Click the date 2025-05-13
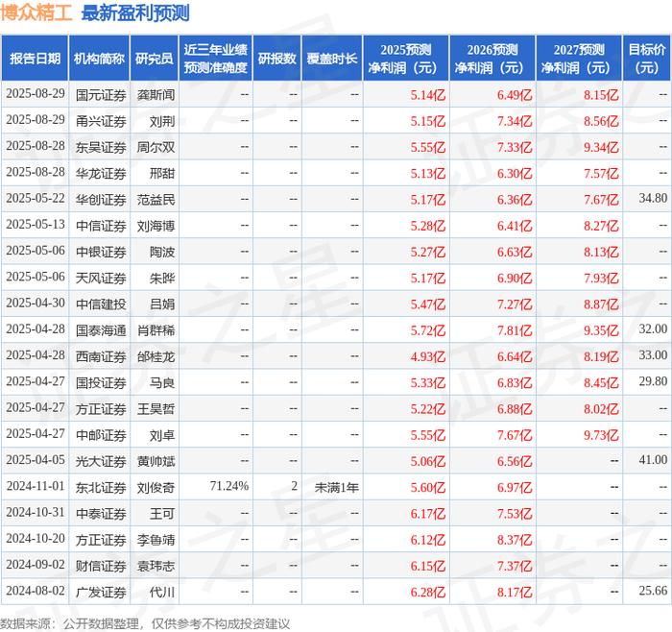 pyautogui.click(x=36, y=225)
